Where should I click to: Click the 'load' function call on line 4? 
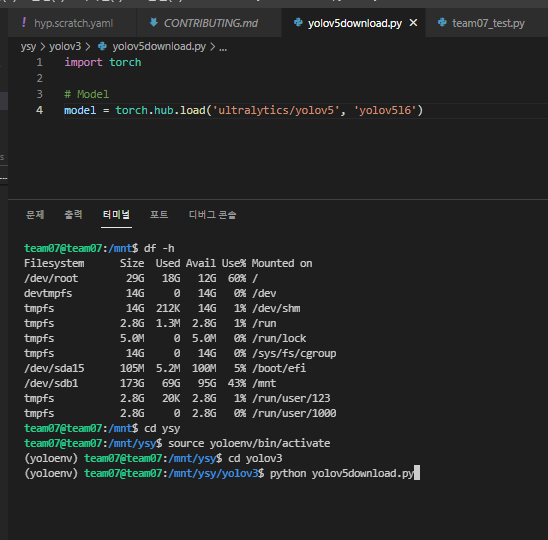pos(193,110)
